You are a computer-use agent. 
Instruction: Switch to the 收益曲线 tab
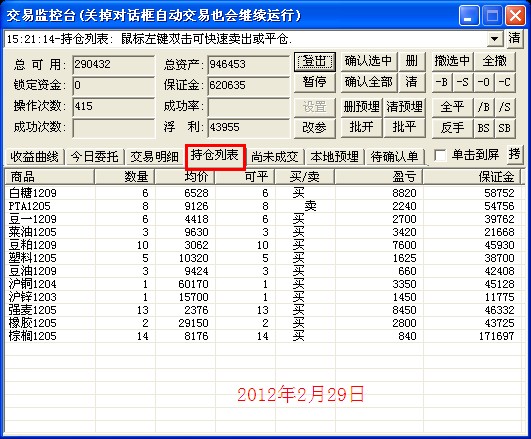35,157
